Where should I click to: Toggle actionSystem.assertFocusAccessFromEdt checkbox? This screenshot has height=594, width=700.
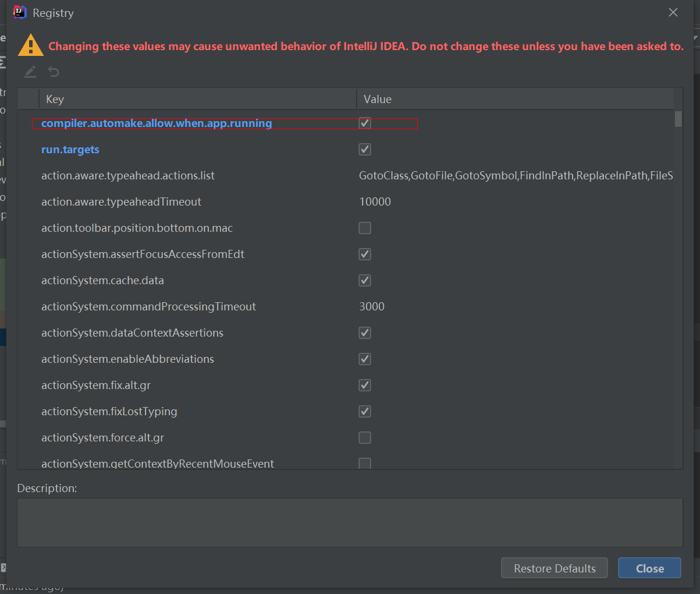tap(365, 254)
